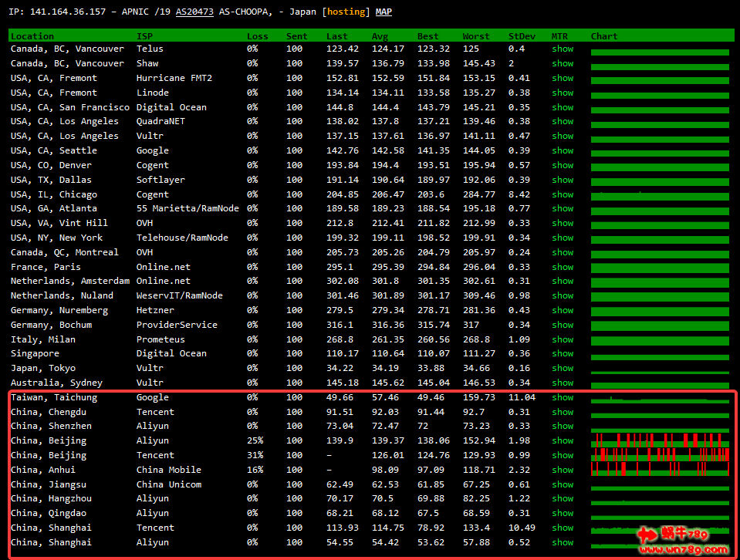Show MTR for Nuremberg Hetzner row

click(563, 310)
